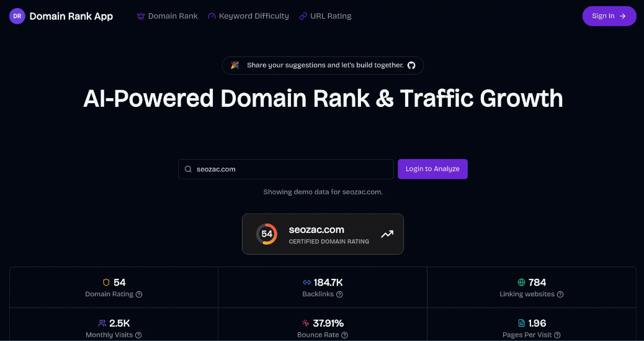
Task: Click the help icon beside Monthly Visits
Action: coord(138,335)
